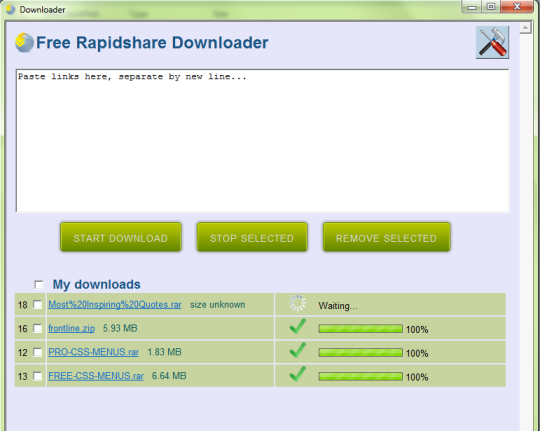Check the box for download 18
Viewport: 540px width, 431px height.
pyautogui.click(x=38, y=305)
